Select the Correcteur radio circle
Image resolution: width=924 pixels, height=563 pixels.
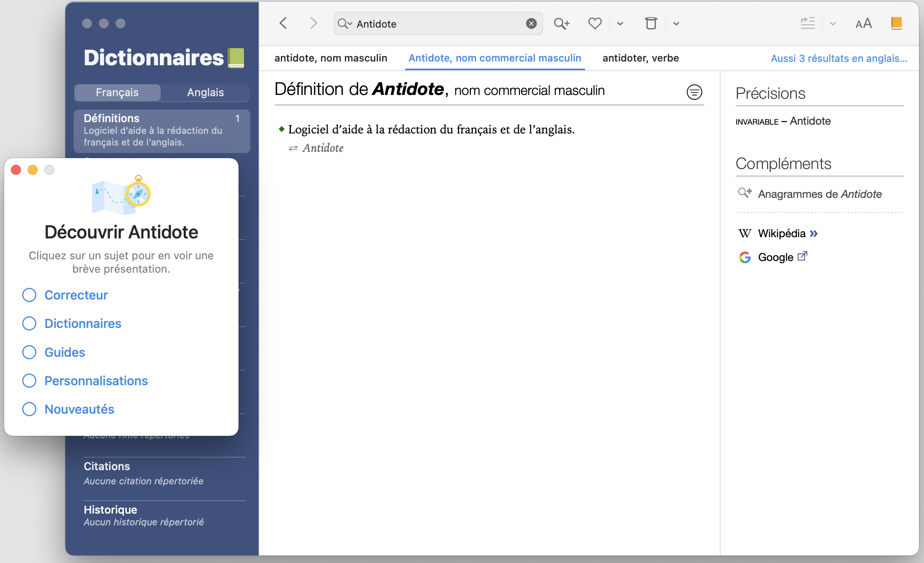29,295
